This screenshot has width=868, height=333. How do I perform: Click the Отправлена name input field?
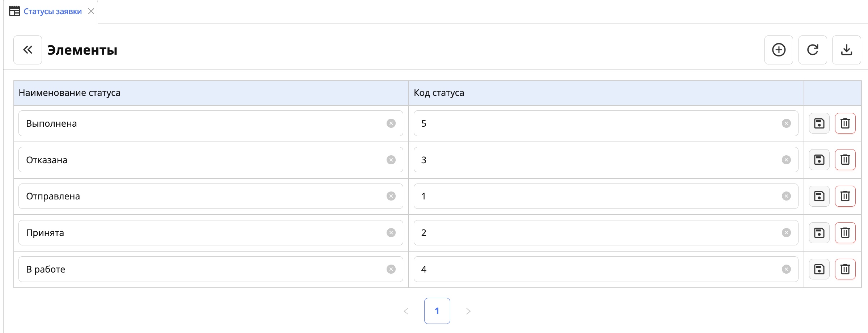[203, 196]
